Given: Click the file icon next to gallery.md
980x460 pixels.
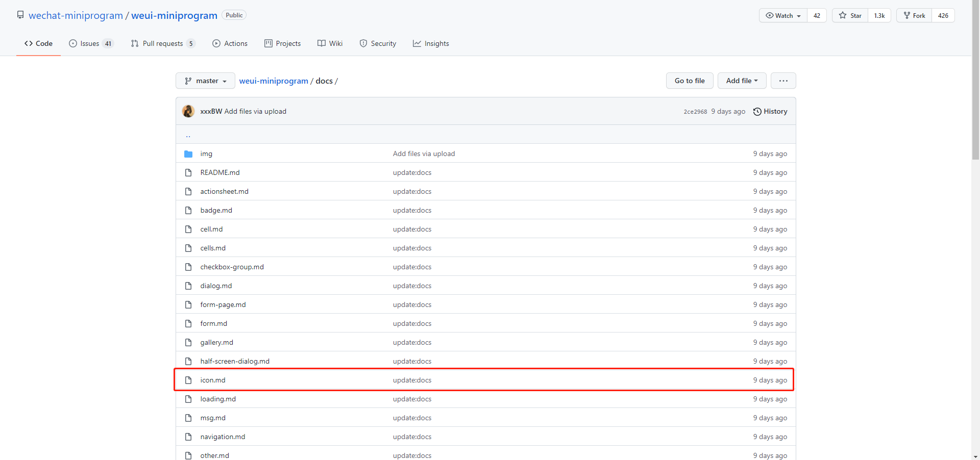Looking at the screenshot, I should 188,342.
